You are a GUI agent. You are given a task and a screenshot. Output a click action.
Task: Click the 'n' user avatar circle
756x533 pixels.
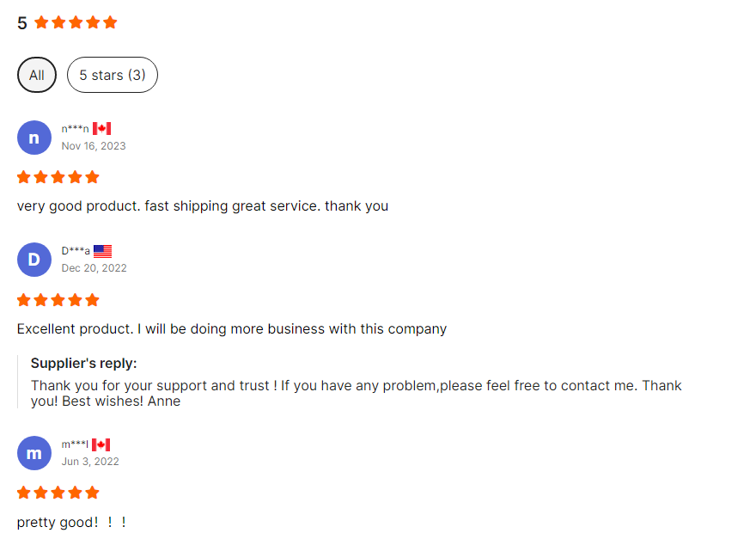(34, 138)
